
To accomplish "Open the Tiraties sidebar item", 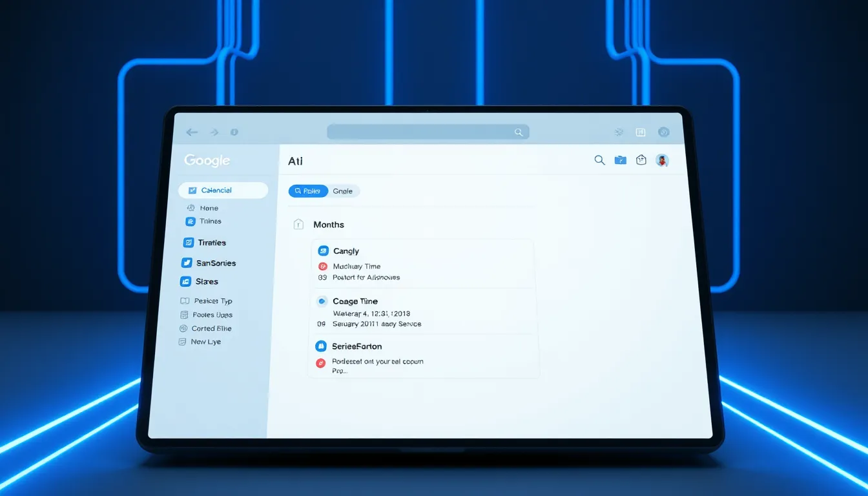I will (212, 243).
